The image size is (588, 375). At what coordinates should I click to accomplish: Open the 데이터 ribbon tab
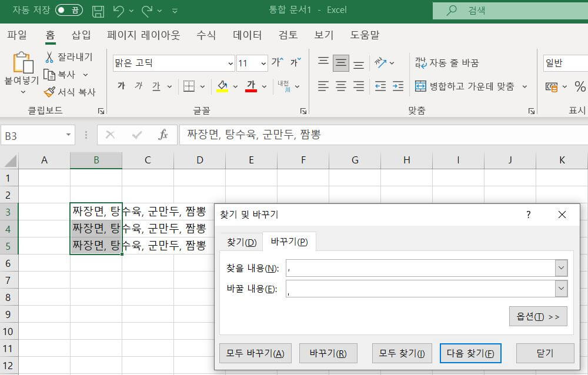click(246, 35)
